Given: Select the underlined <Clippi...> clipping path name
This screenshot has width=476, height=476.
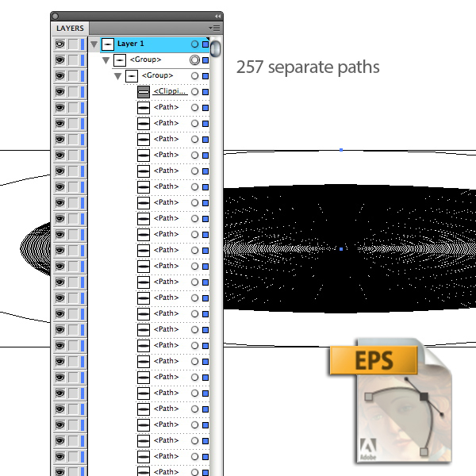Looking at the screenshot, I should coord(170,91).
